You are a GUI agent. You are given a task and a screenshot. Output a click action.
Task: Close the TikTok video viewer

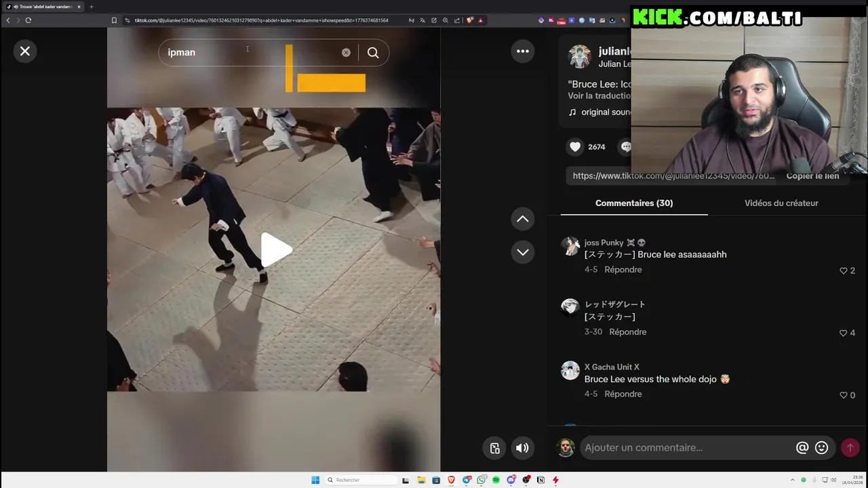[25, 51]
